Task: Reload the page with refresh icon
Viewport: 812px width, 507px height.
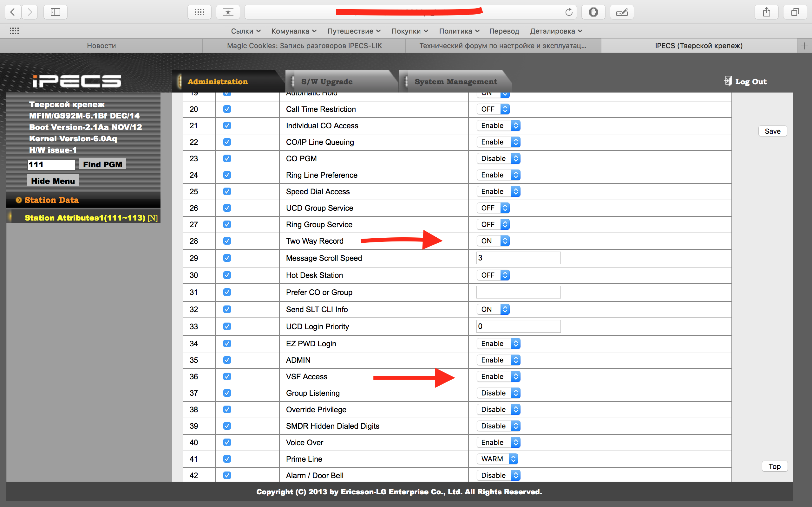Action: [x=568, y=12]
